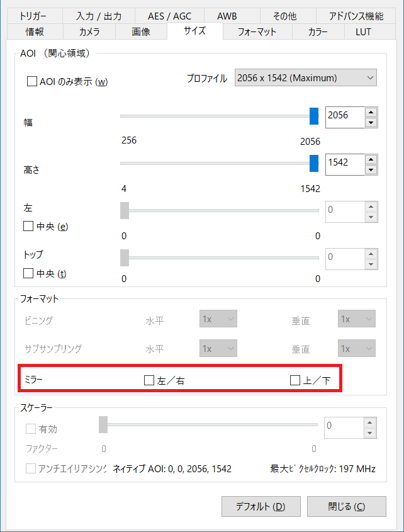Image resolution: width=404 pixels, height=532 pixels.
Task: Go to the カラー tab
Action: point(318,32)
